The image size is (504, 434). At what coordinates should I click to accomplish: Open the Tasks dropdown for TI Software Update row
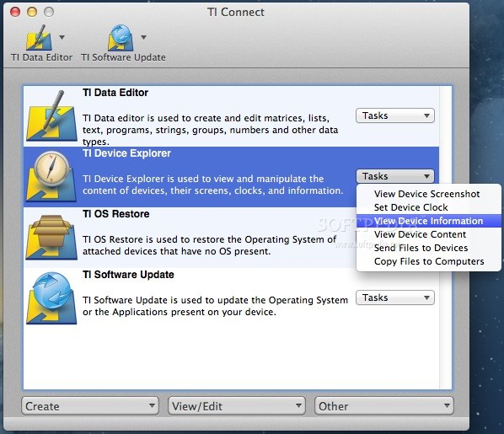(x=395, y=297)
